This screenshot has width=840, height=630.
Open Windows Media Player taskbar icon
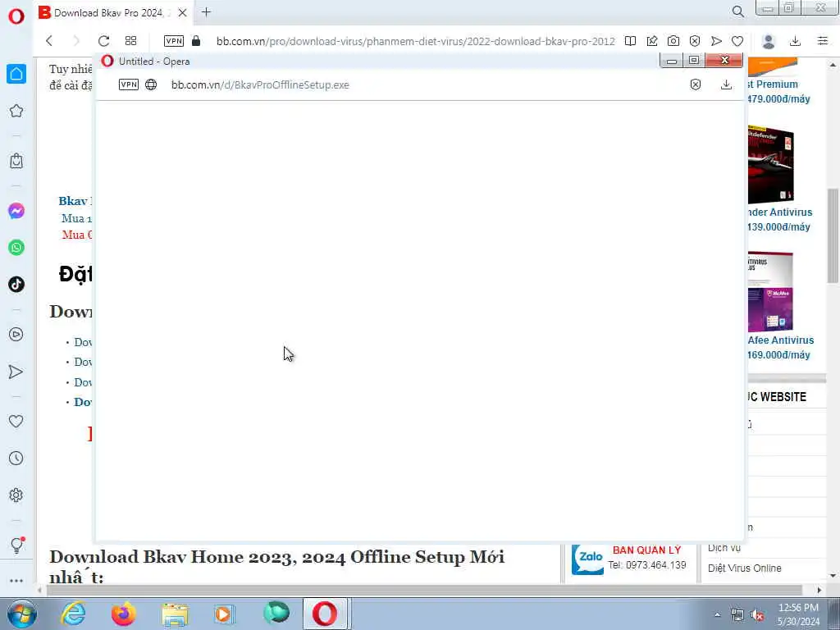pos(224,614)
